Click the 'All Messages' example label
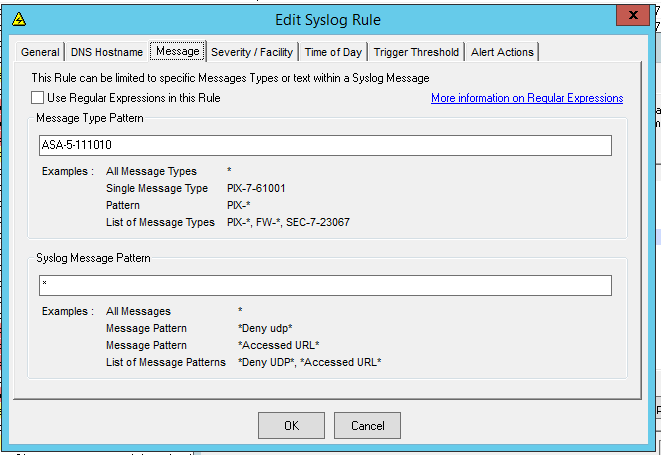The width and height of the screenshot is (661, 455). point(138,311)
